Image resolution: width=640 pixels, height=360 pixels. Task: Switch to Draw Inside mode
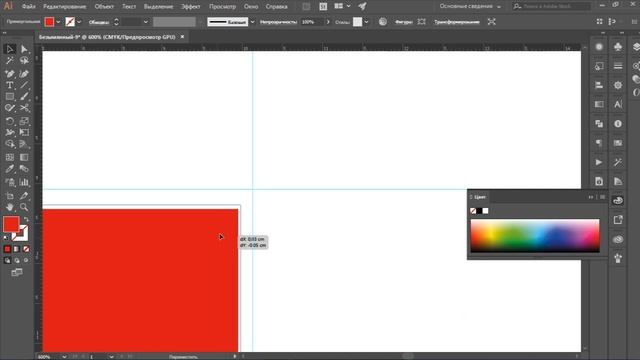tap(26, 260)
